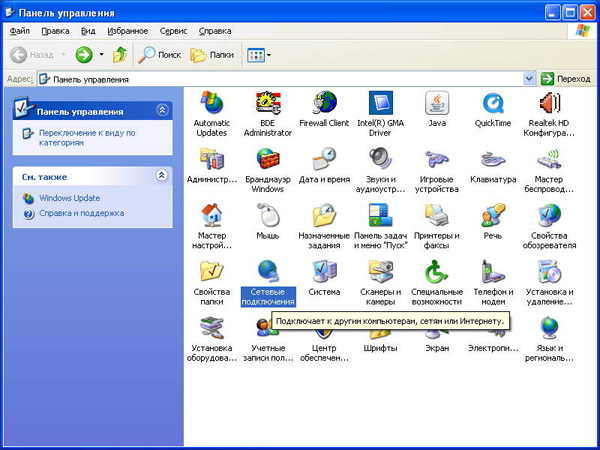Open Принтеры и факсы icon
600x450 pixels.
tap(437, 215)
